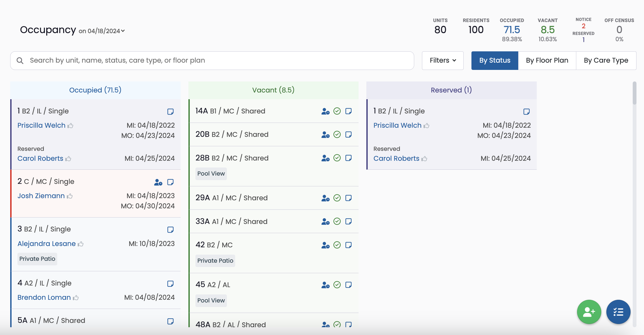Click the blue checklist floating button
Screen dimensions: 644x335
point(618,312)
